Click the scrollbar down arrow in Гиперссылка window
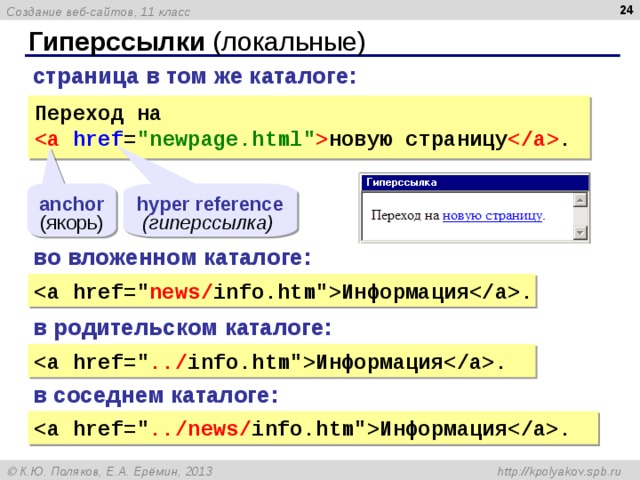This screenshot has width=640, height=480. tap(580, 233)
